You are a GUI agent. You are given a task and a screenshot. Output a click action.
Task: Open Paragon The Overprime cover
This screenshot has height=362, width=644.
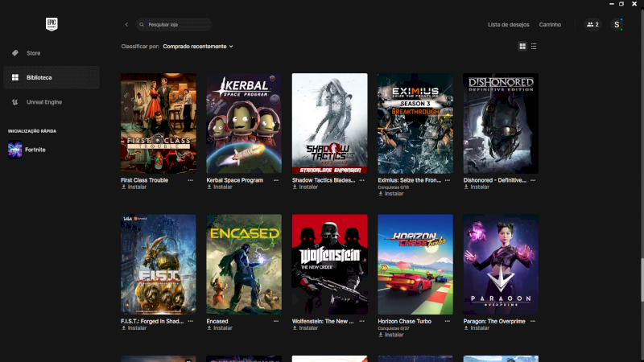(x=501, y=265)
